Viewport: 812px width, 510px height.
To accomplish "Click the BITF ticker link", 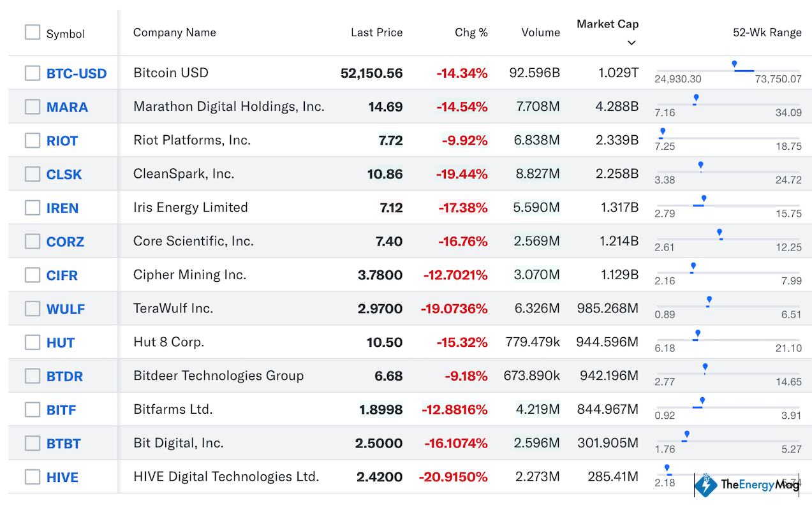I will [x=62, y=409].
